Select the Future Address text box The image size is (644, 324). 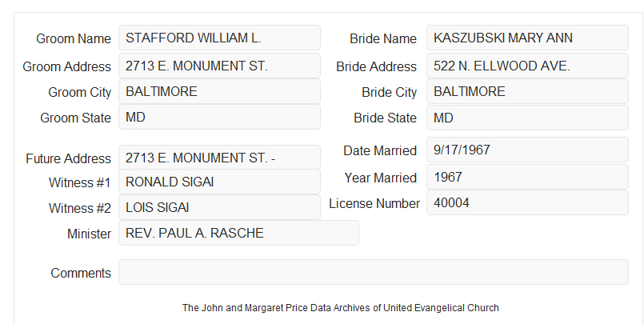click(x=219, y=158)
